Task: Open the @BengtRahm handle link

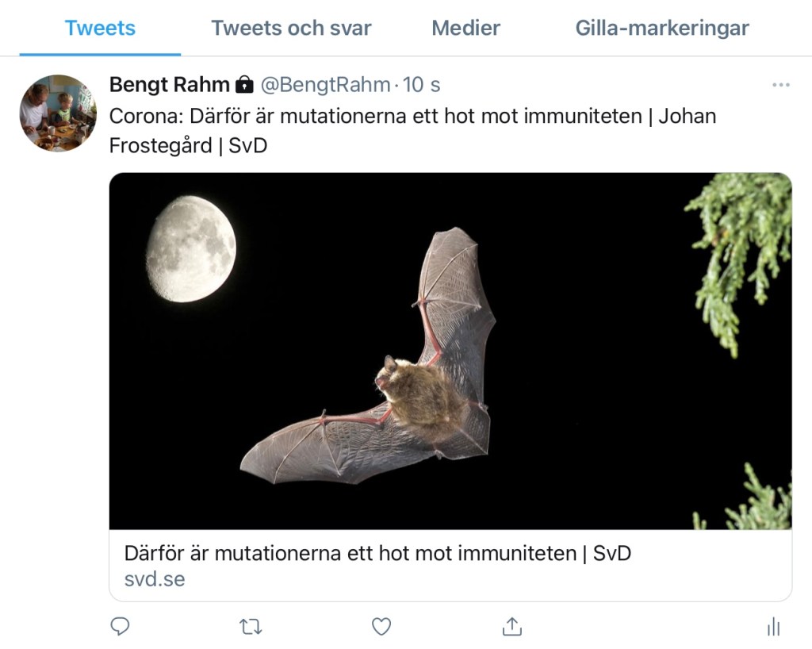Action: pos(325,84)
